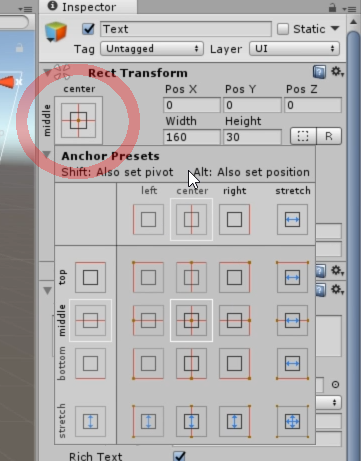
Task: Enable the Static checkbox
Action: 283,29
